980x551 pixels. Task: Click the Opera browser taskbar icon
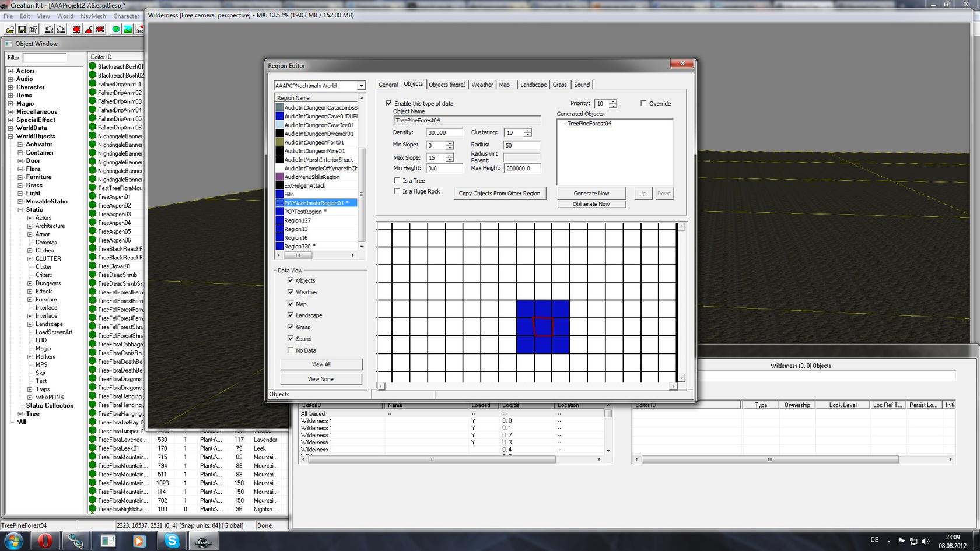click(44, 541)
